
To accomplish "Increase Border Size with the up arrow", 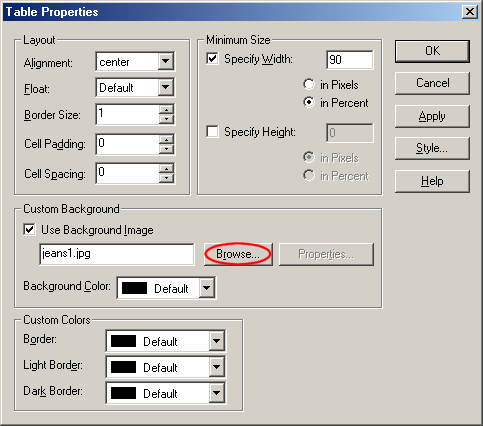I will [166, 110].
